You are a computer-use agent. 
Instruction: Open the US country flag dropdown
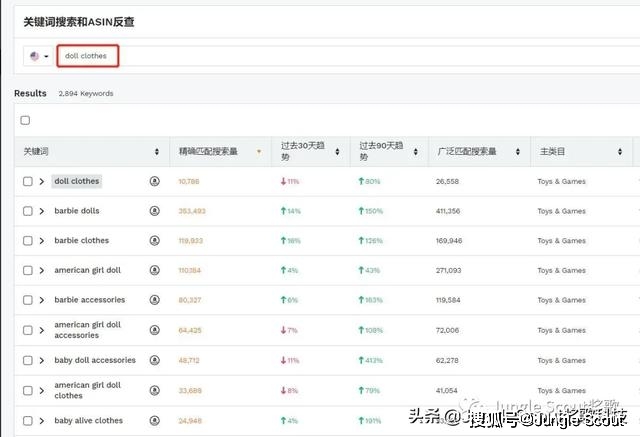click(x=39, y=56)
